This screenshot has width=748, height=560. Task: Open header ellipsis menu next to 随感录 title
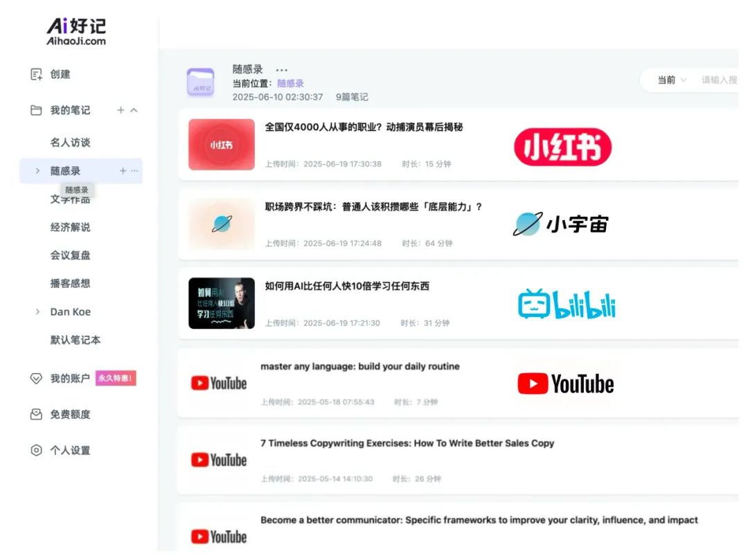tap(281, 70)
